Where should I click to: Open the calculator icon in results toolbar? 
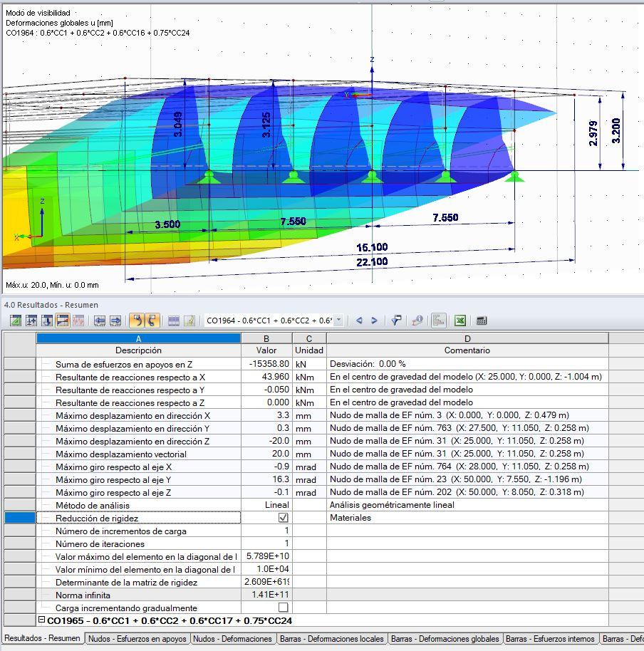tap(481, 321)
